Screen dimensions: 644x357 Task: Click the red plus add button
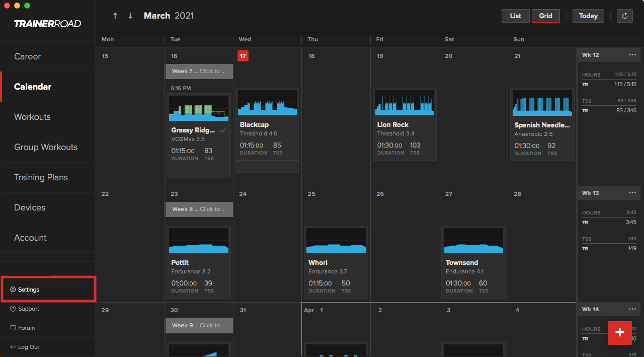pos(620,332)
